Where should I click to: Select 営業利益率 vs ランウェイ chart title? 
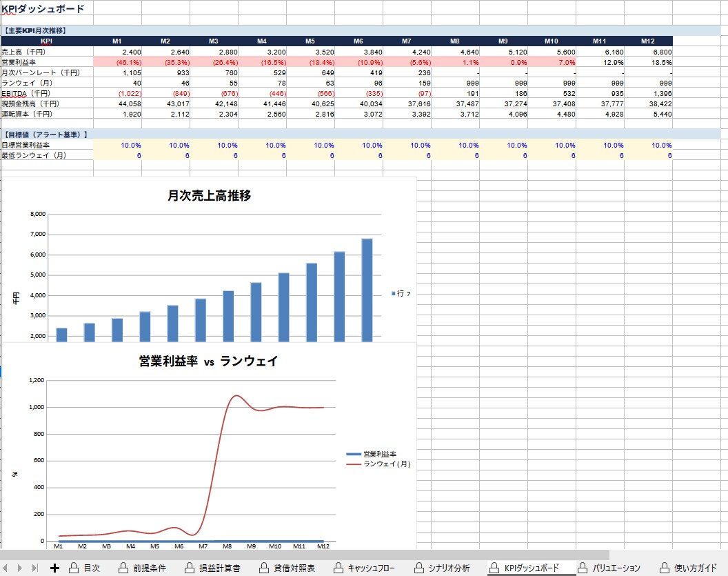pyautogui.click(x=208, y=361)
